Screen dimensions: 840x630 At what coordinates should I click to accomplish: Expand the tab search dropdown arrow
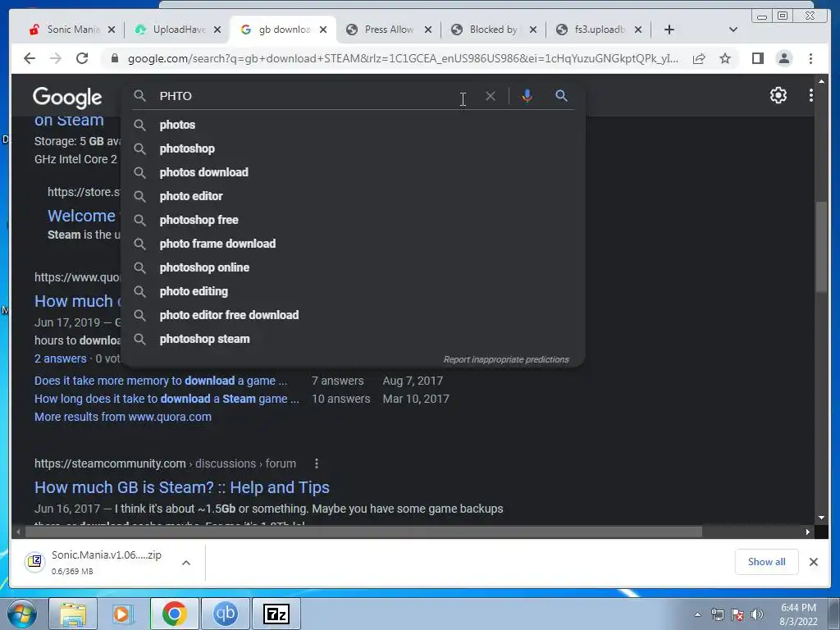pos(733,30)
